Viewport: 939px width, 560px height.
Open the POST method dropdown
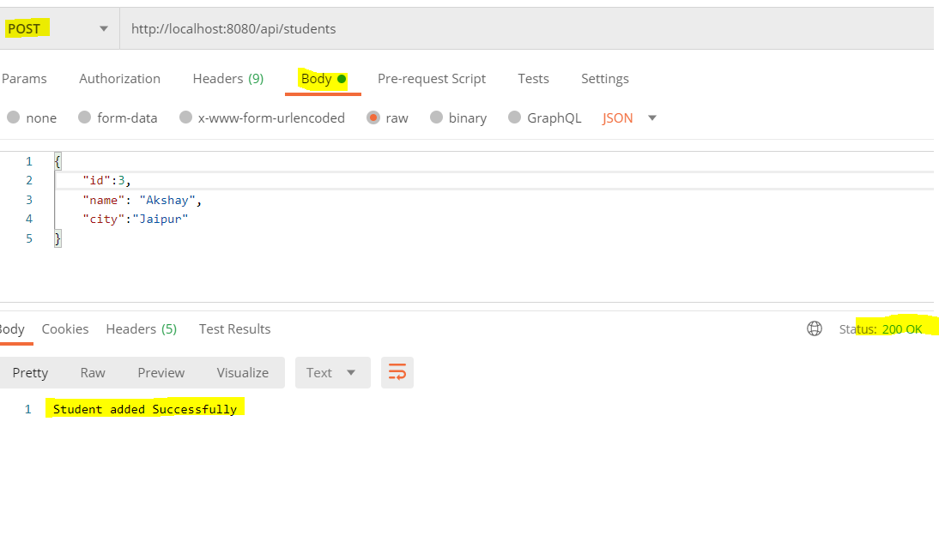click(58, 28)
